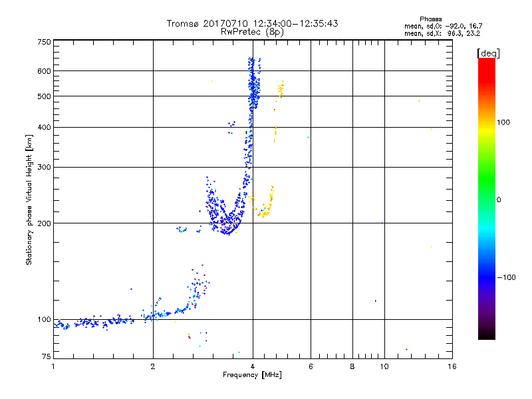Click the '750' y-axis tick label
The height and width of the screenshot is (399, 532).
[x=44, y=42]
